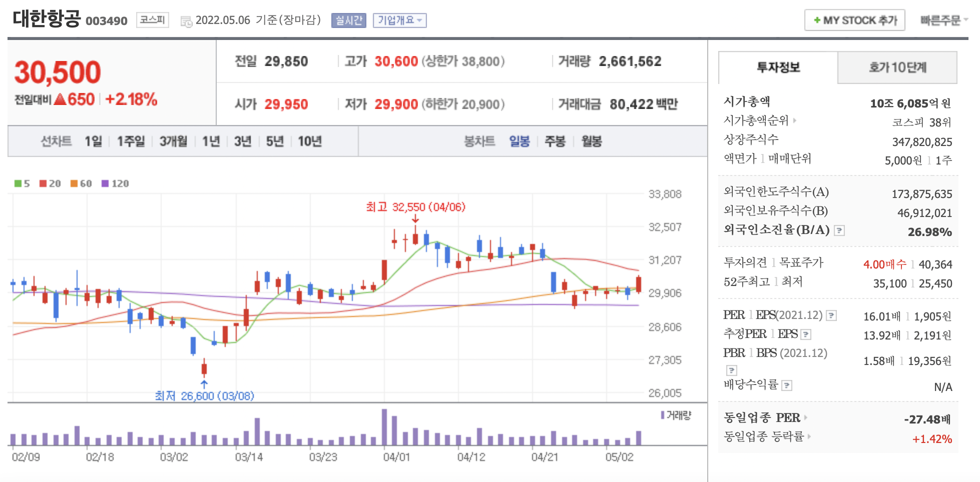Open help icon below PBR BPS
The image size is (980, 482).
click(x=731, y=370)
